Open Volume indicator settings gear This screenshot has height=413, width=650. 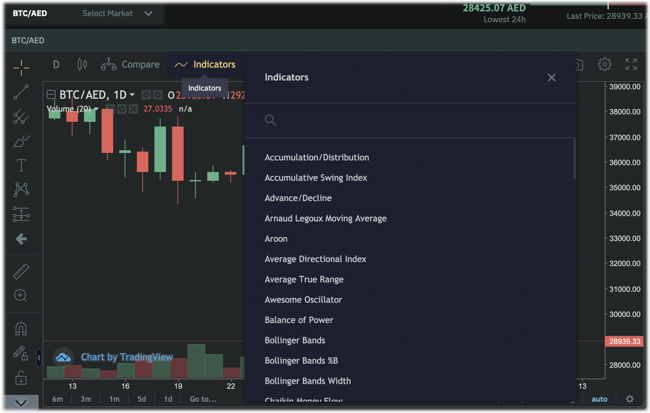point(121,109)
